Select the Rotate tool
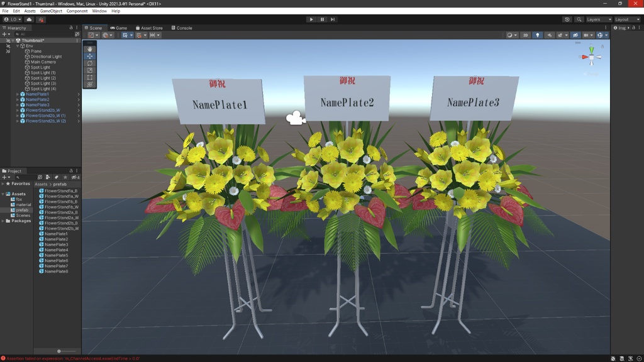644x362 pixels. pos(89,63)
